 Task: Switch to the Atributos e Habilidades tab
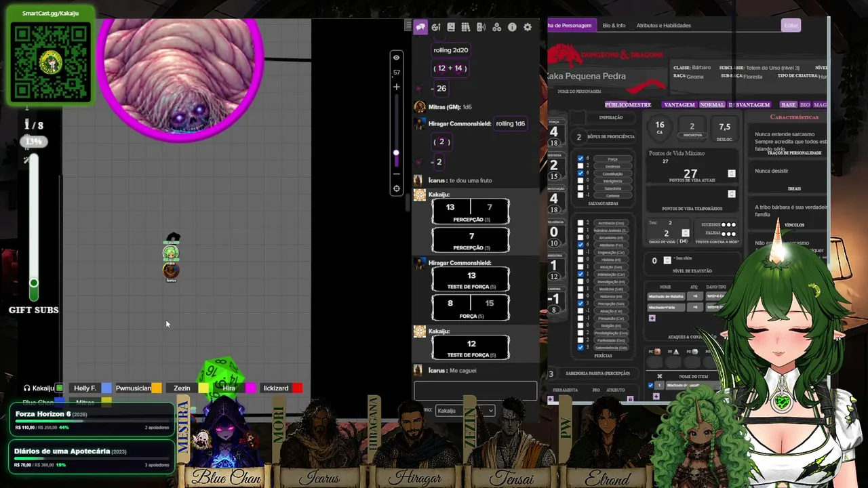click(x=663, y=26)
